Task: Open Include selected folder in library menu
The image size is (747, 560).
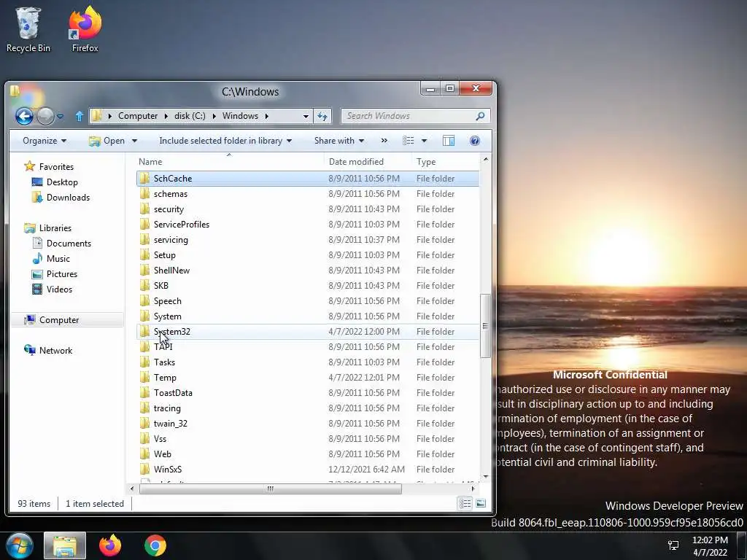Action: (x=225, y=141)
